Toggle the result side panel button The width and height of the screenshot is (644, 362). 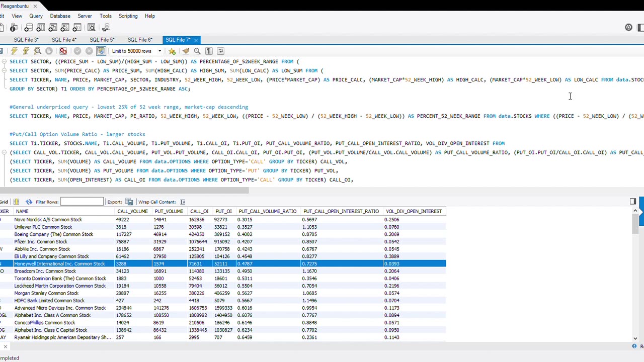[x=632, y=202]
